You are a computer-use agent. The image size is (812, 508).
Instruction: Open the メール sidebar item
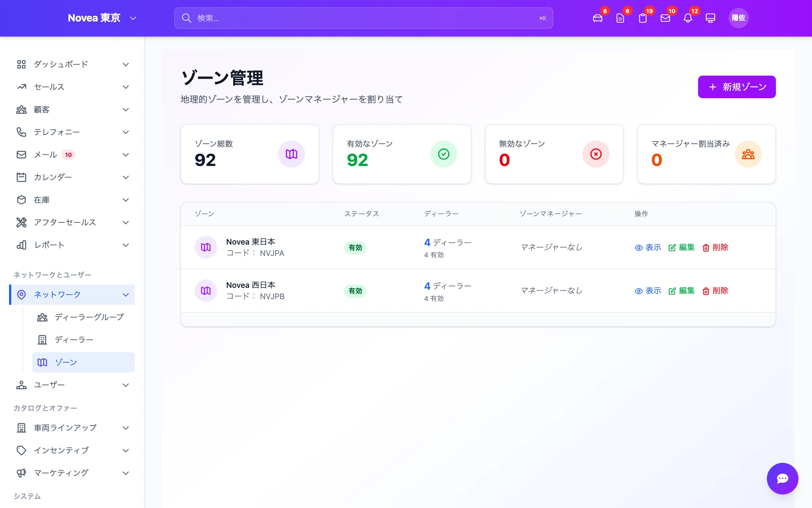(x=72, y=155)
